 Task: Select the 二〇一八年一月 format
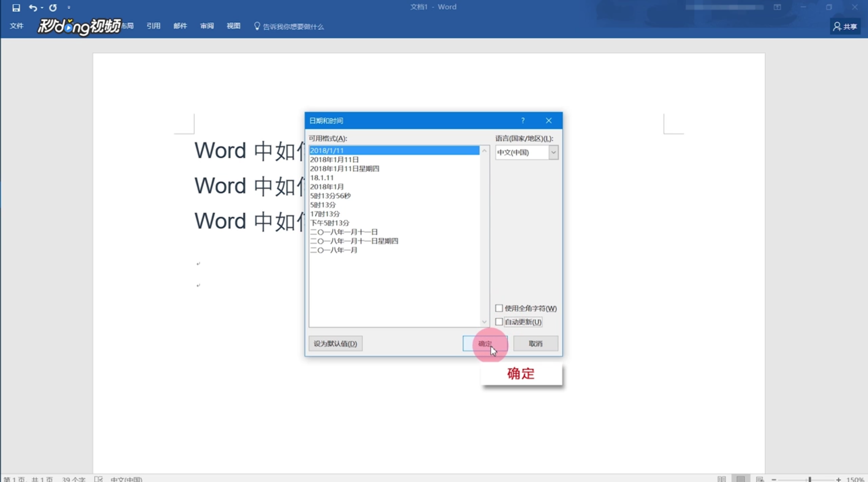pyautogui.click(x=394, y=250)
